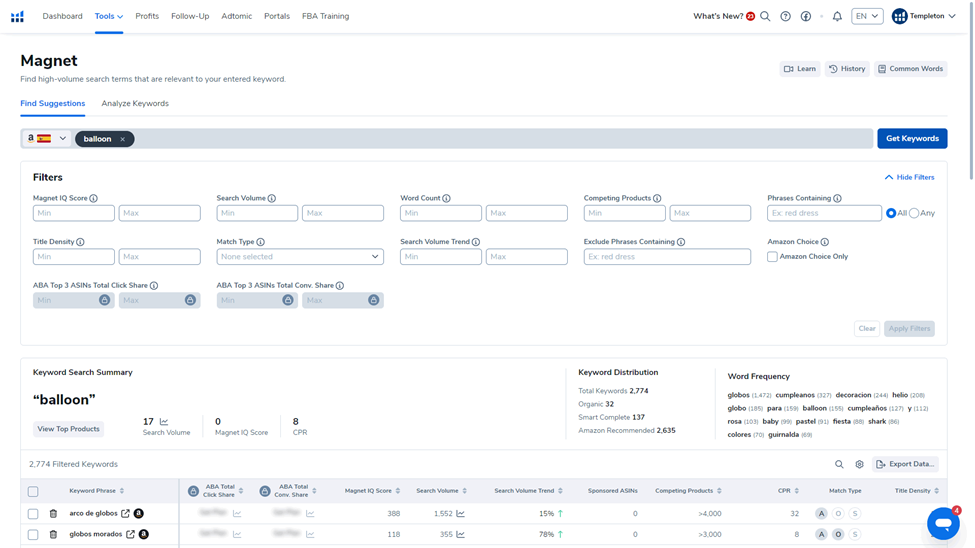Show info for ABA Total Conv. Share
Screen dimensions: 975x548
click(x=340, y=286)
